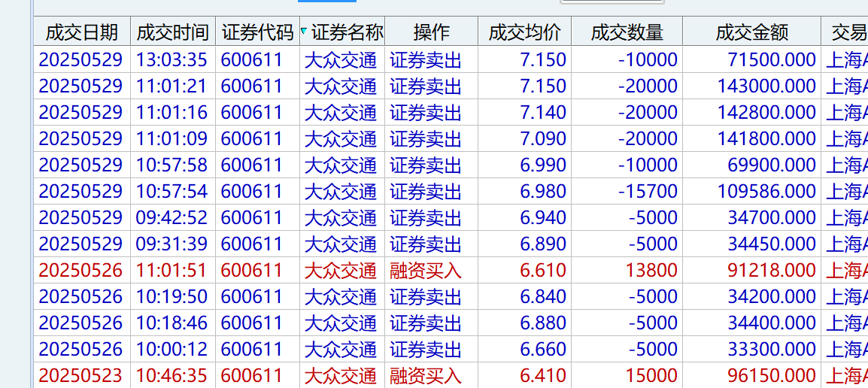
Task: Click 融资买入 in the 11:01:51 row
Action: tap(426, 270)
